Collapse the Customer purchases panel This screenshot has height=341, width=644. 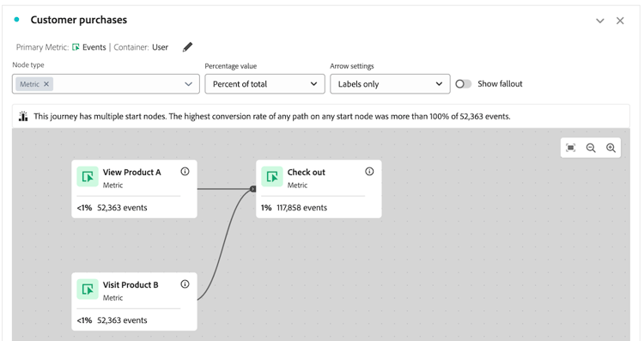click(600, 21)
